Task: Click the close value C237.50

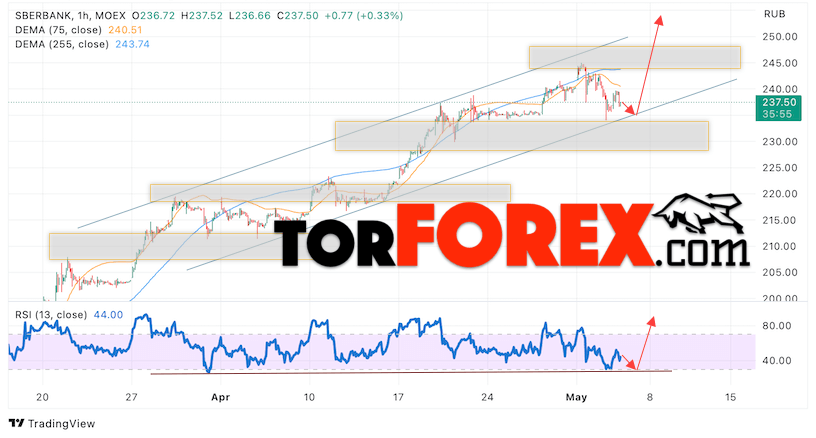Action: 298,16
